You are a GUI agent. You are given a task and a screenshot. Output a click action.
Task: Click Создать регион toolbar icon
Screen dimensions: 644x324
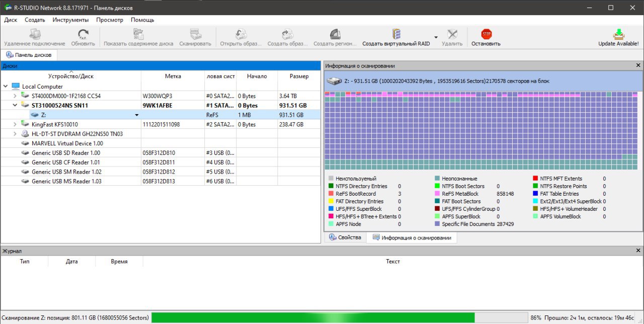click(x=335, y=34)
